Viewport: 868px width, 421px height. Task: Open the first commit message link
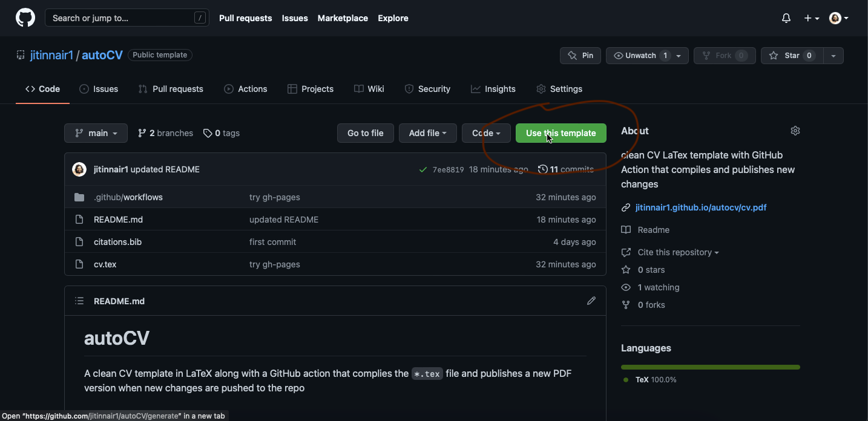[273, 242]
